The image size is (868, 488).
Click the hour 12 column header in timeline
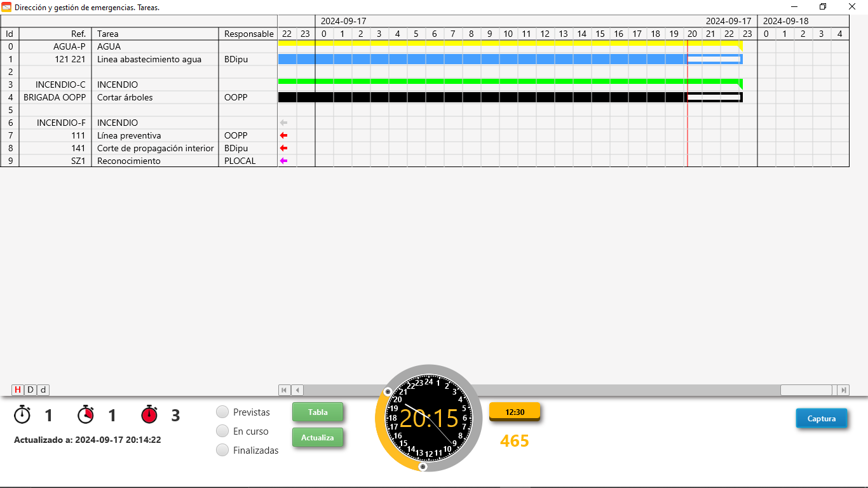(545, 34)
